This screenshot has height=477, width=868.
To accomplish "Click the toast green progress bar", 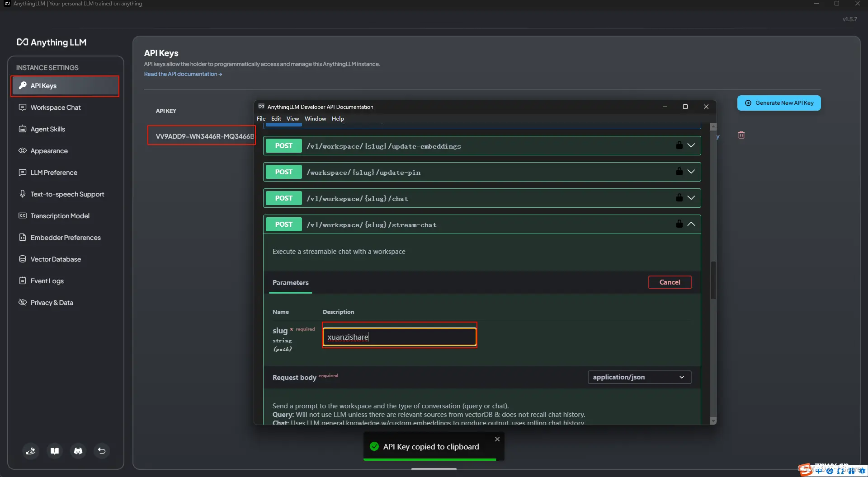I will pos(429,459).
